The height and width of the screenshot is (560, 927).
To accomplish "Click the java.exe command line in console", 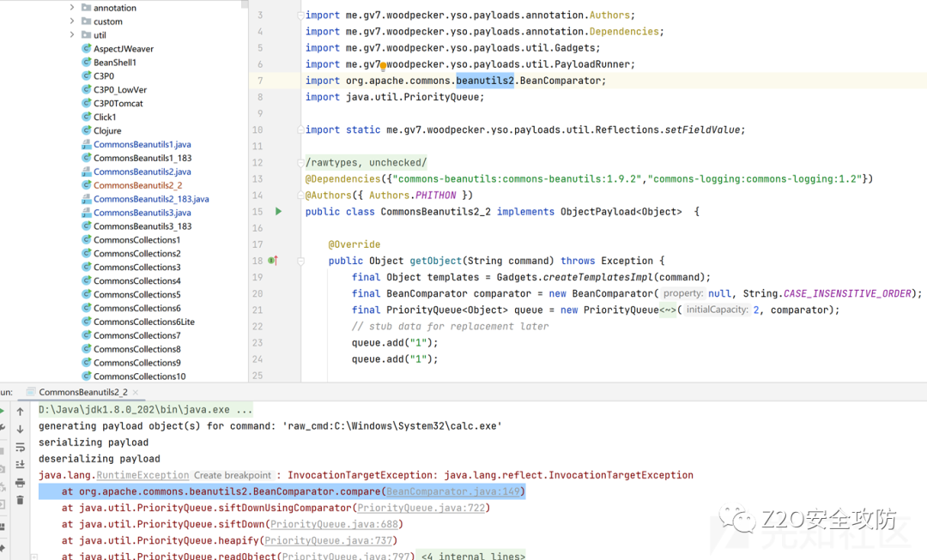I will pos(145,409).
